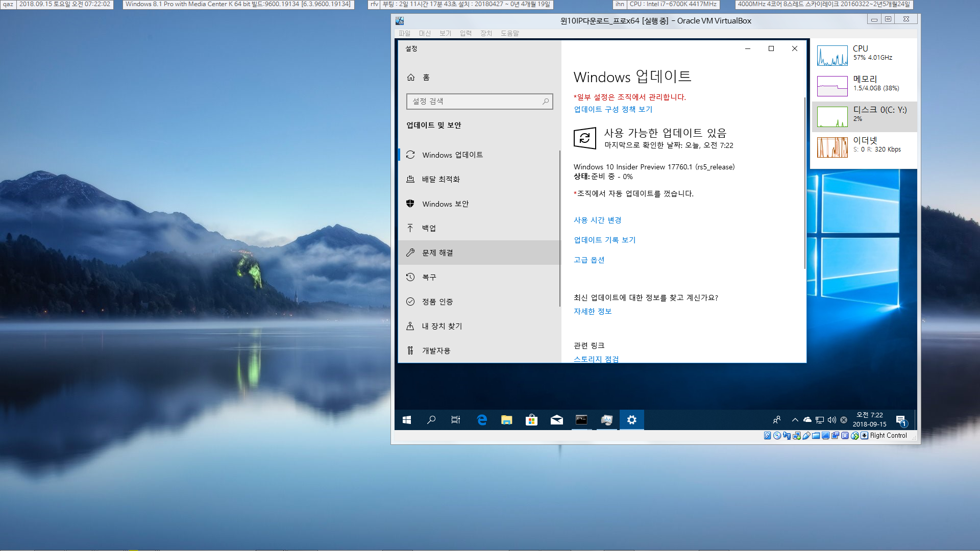Click VirtualBox USB status icon
This screenshot has width=980, height=551.
[806, 435]
